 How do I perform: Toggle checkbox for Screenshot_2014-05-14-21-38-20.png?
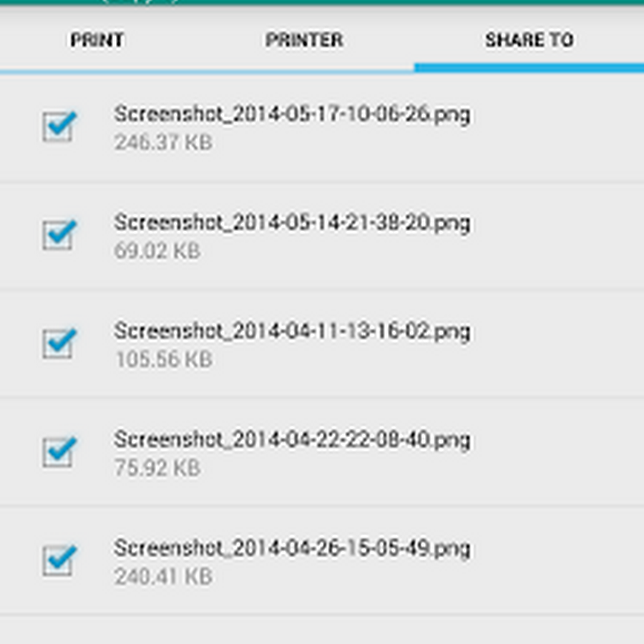point(59,235)
